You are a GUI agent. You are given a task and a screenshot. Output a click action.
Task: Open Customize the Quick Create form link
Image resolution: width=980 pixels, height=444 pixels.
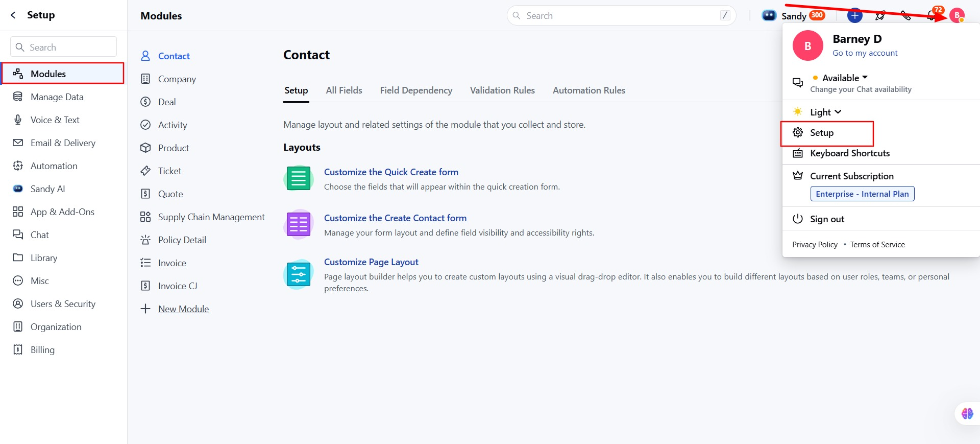pyautogui.click(x=391, y=172)
